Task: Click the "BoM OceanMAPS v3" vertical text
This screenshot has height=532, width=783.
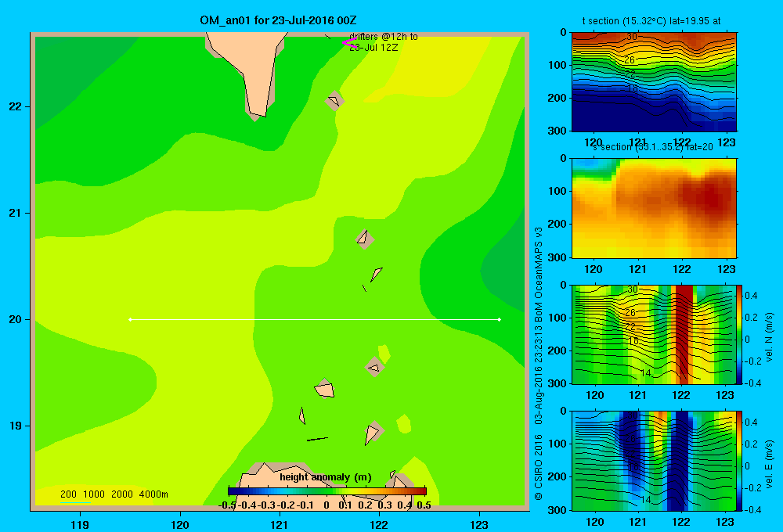Action: 539,275
